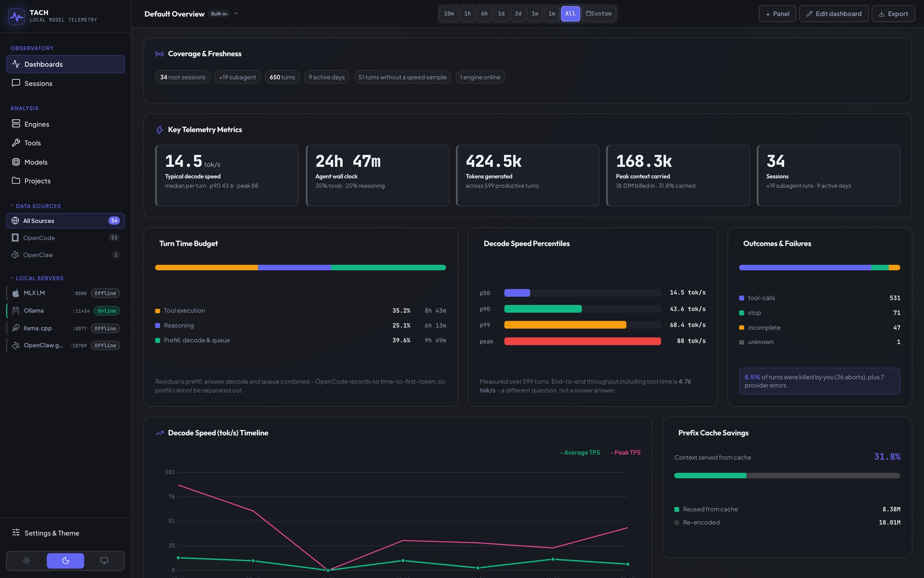Toggle the Peak TPS legend series
The image size is (924, 578).
[625, 453]
